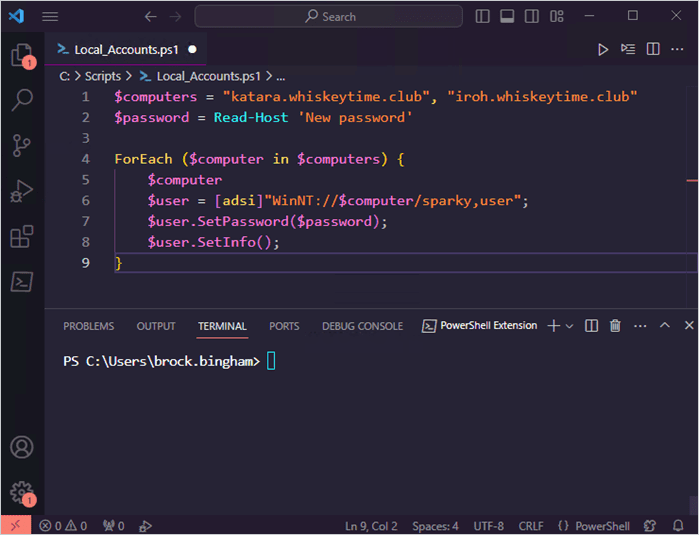Open the PowerShell view in activity bar

click(x=22, y=282)
